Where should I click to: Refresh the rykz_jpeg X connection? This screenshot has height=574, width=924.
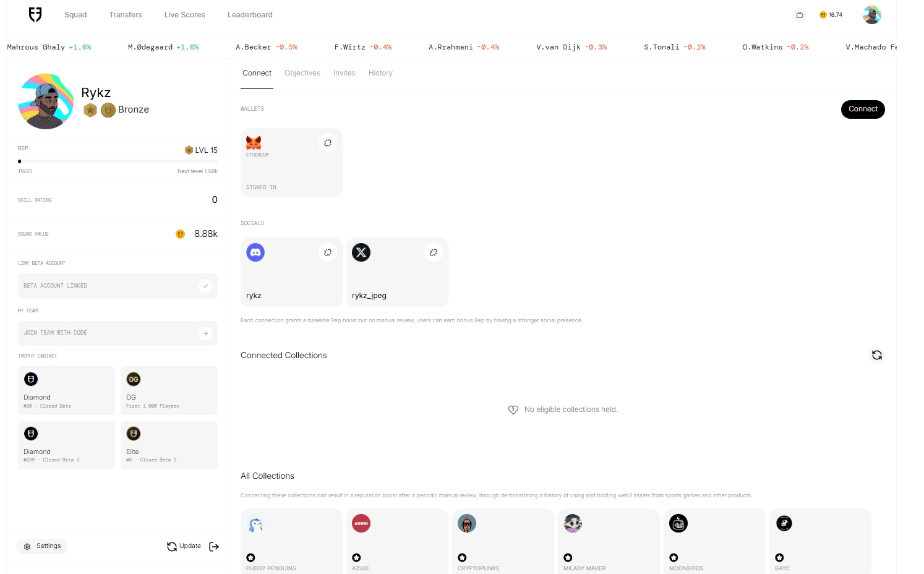point(434,252)
